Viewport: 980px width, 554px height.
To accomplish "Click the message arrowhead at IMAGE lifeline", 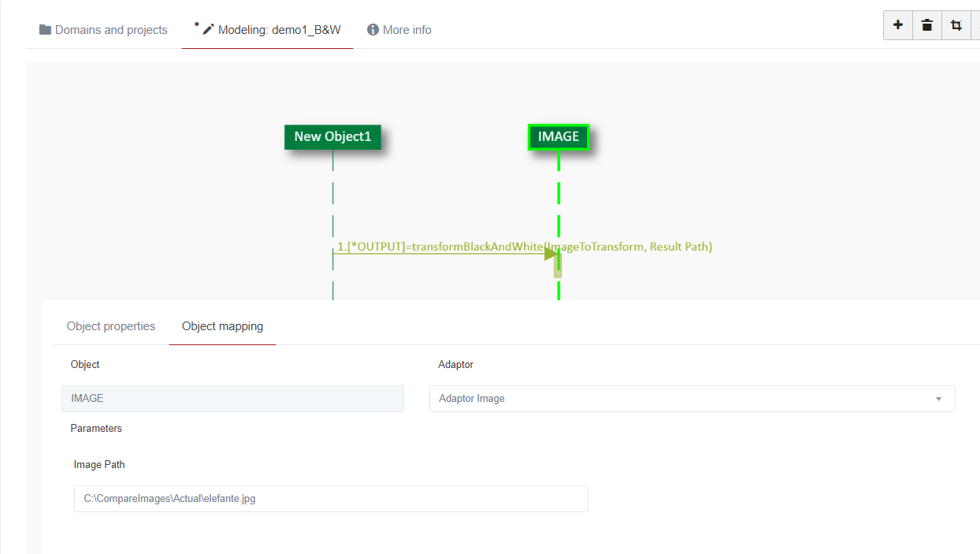I will point(551,254).
